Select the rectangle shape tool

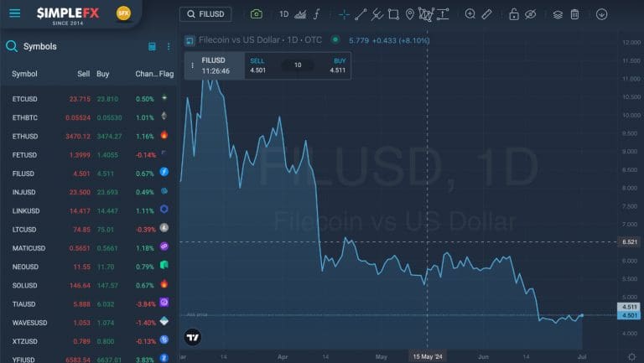[393, 14]
